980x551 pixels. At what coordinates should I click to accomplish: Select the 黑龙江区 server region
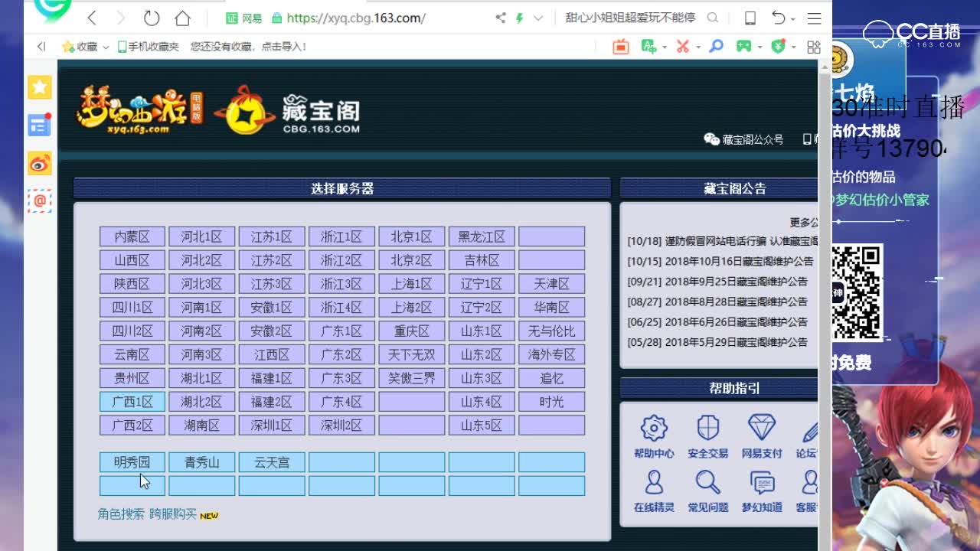(482, 237)
